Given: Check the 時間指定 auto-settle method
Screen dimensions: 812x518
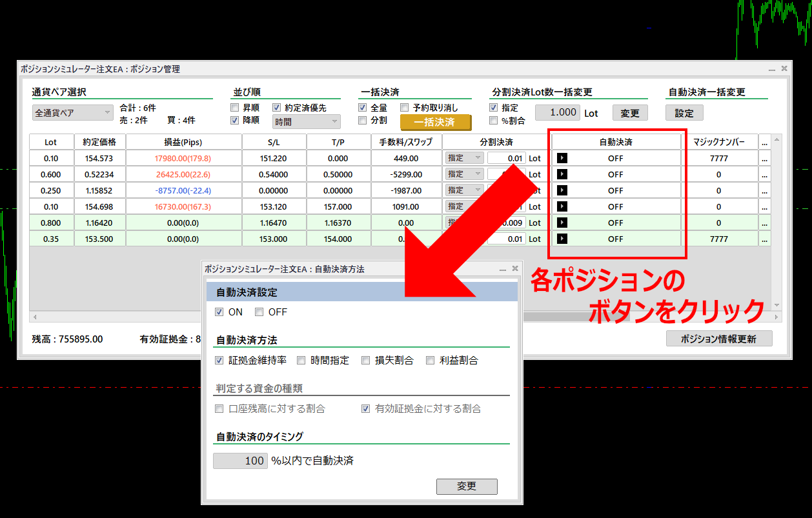Looking at the screenshot, I should [x=301, y=361].
